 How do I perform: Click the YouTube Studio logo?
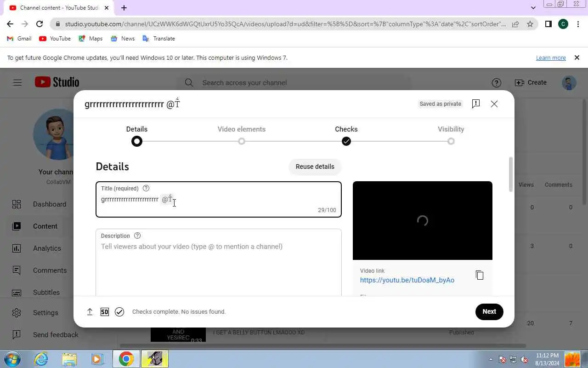tap(57, 82)
